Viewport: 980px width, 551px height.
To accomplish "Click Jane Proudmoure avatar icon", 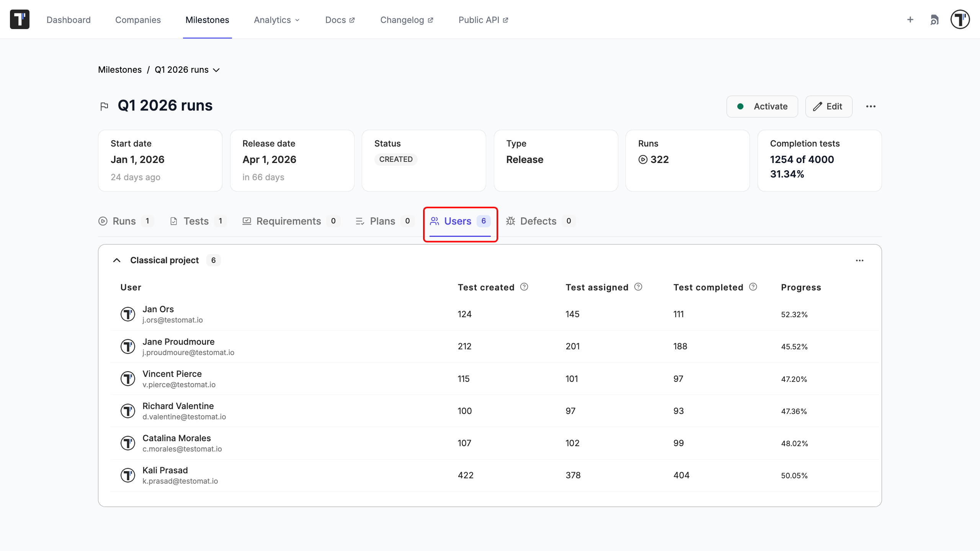I will point(128,346).
